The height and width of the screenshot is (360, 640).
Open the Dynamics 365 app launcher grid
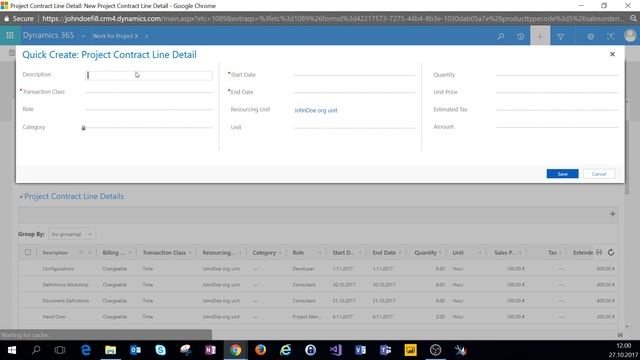pyautogui.click(x=10, y=36)
